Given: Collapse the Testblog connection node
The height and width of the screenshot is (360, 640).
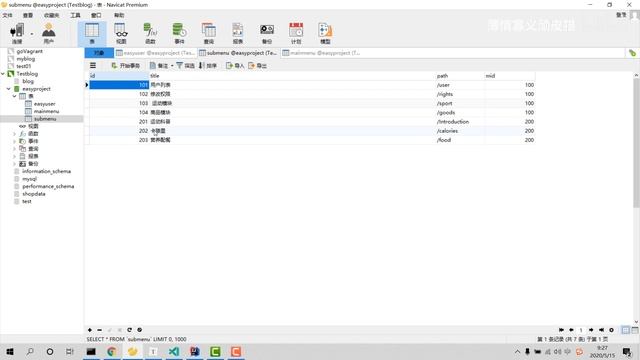Looking at the screenshot, I should tap(3, 73).
